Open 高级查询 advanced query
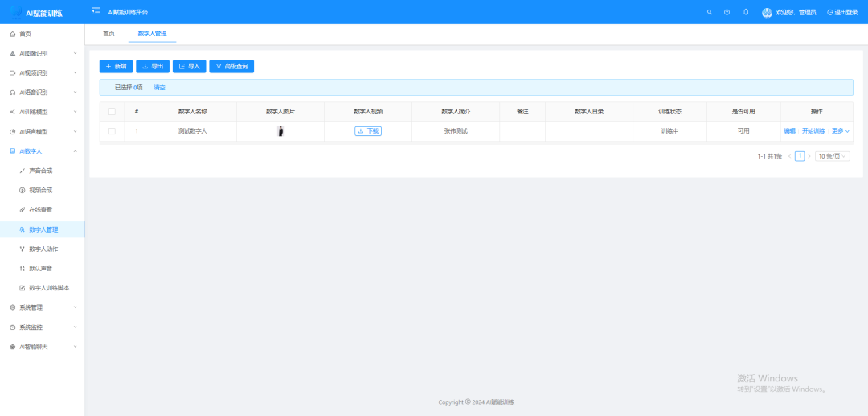This screenshot has width=868, height=416. click(231, 67)
